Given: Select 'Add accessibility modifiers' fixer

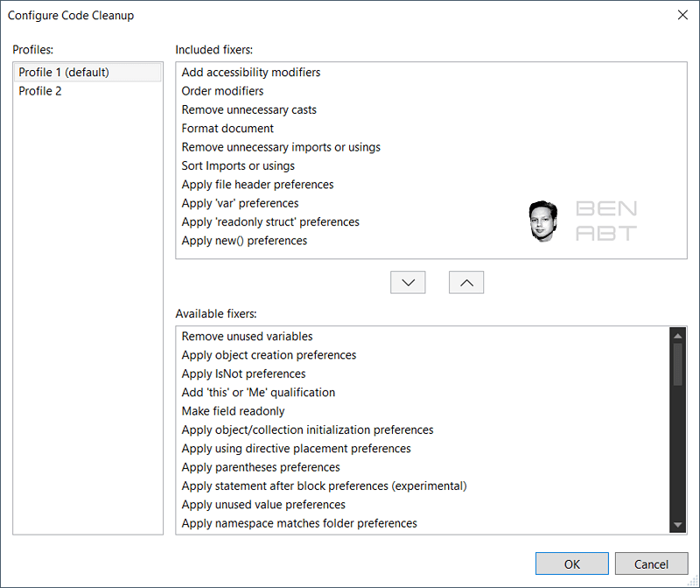Looking at the screenshot, I should coord(250,72).
